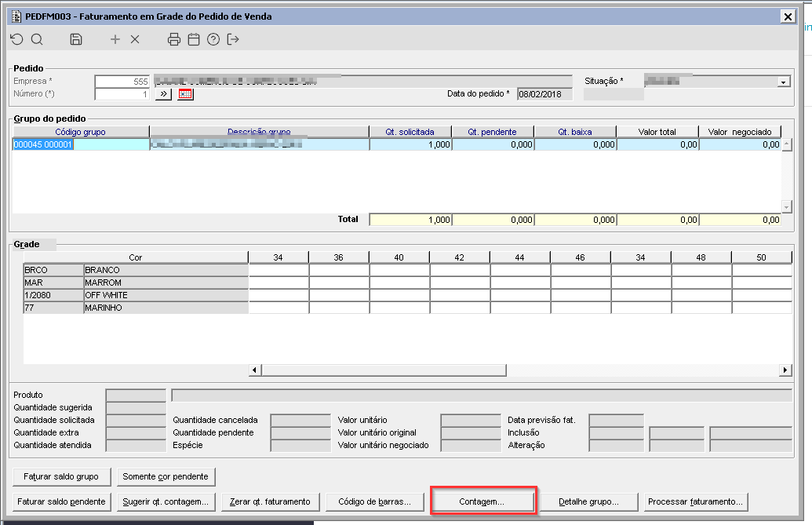Add a new record with the plus icon

(115, 39)
